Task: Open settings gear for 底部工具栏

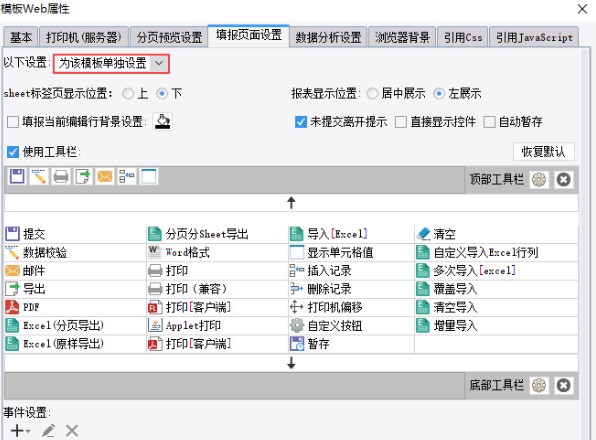Action: pos(539,386)
